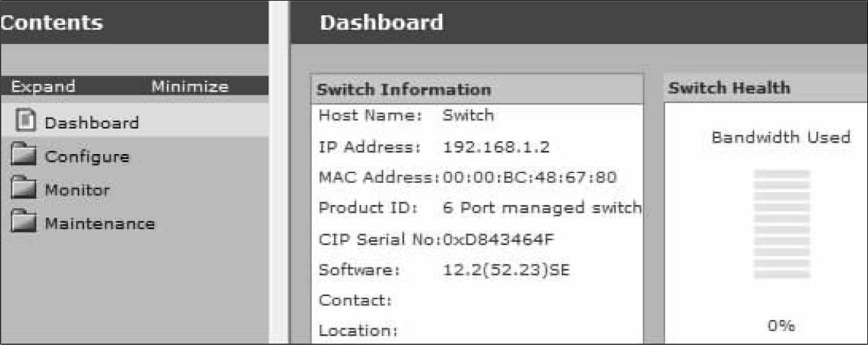Click the Host Name value Switch
The height and width of the screenshot is (345, 868).
pyautogui.click(x=468, y=116)
